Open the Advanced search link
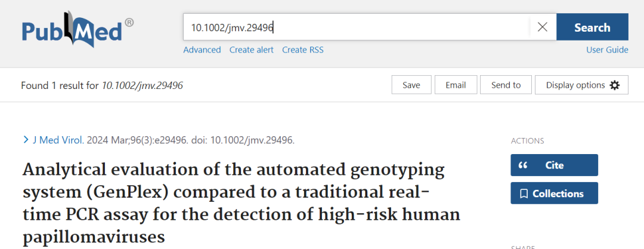The width and height of the screenshot is (644, 249). (202, 50)
